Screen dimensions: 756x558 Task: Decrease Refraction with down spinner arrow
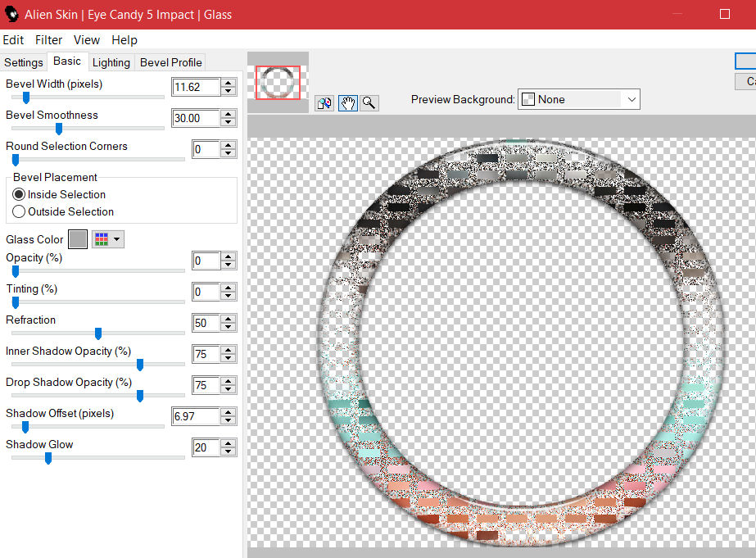229,328
